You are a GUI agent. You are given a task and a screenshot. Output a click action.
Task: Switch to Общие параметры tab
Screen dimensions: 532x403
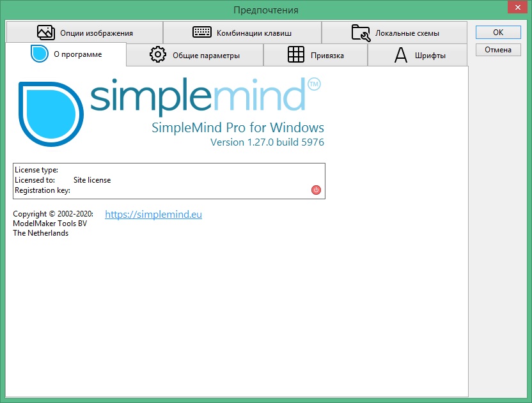click(x=195, y=55)
